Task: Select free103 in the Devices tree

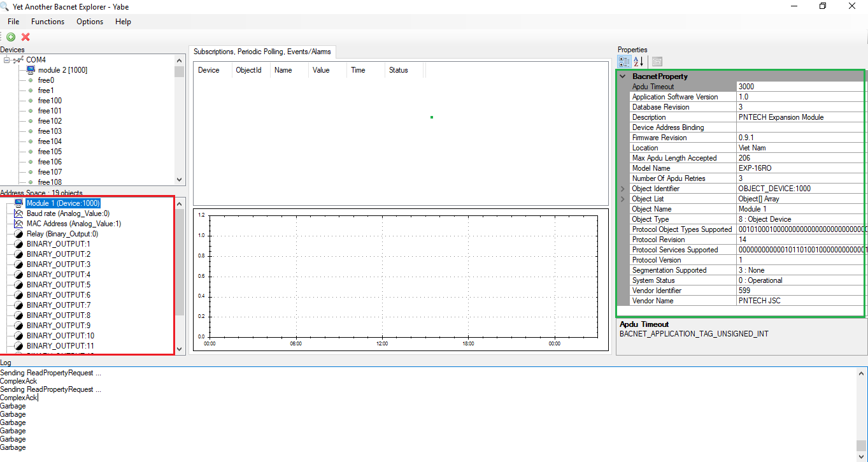Action: point(50,131)
